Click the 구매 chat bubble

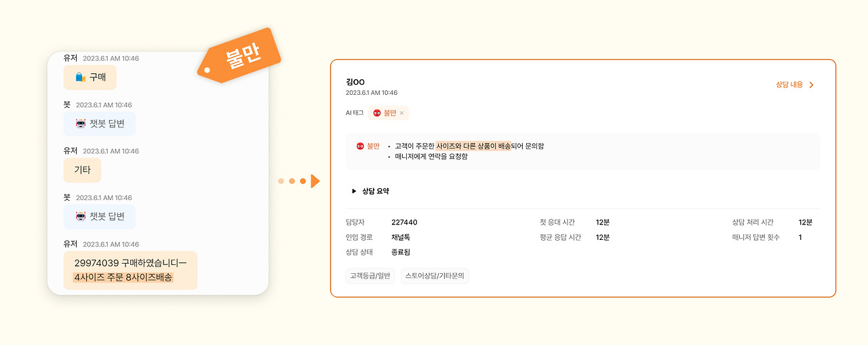(x=90, y=77)
